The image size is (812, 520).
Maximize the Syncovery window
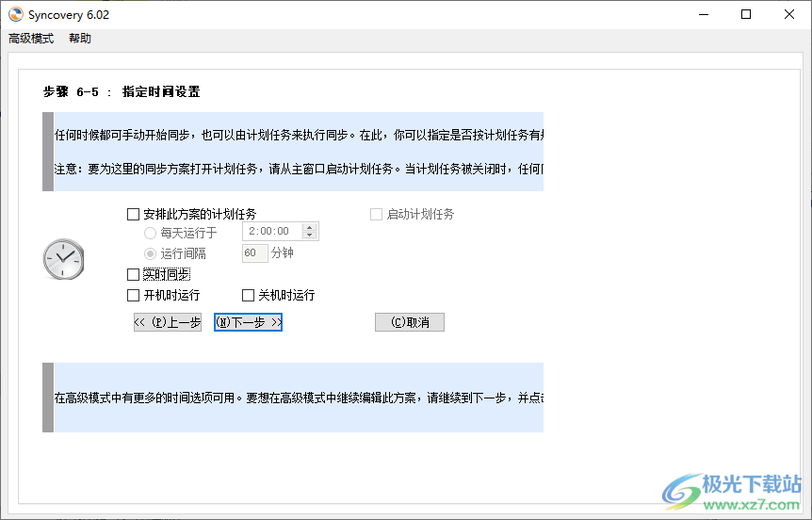pos(746,14)
